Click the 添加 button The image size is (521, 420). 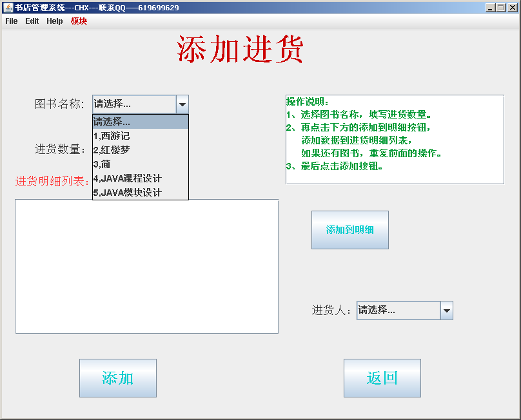pos(118,378)
